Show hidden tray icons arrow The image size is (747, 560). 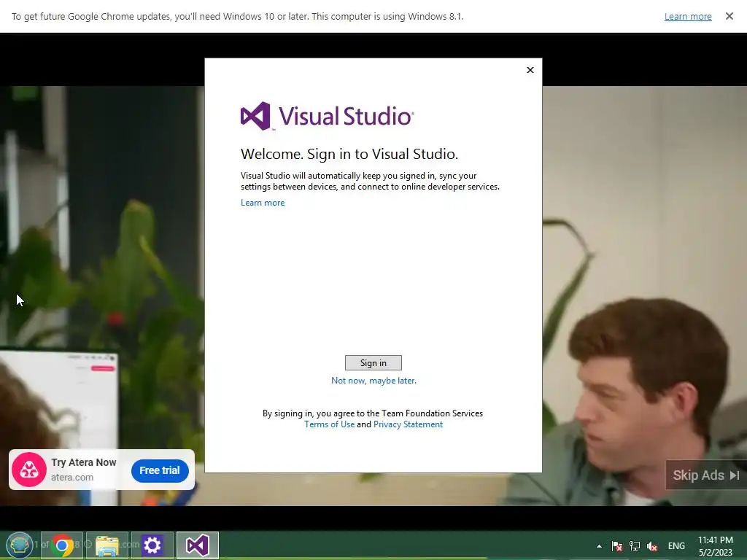[599, 546]
